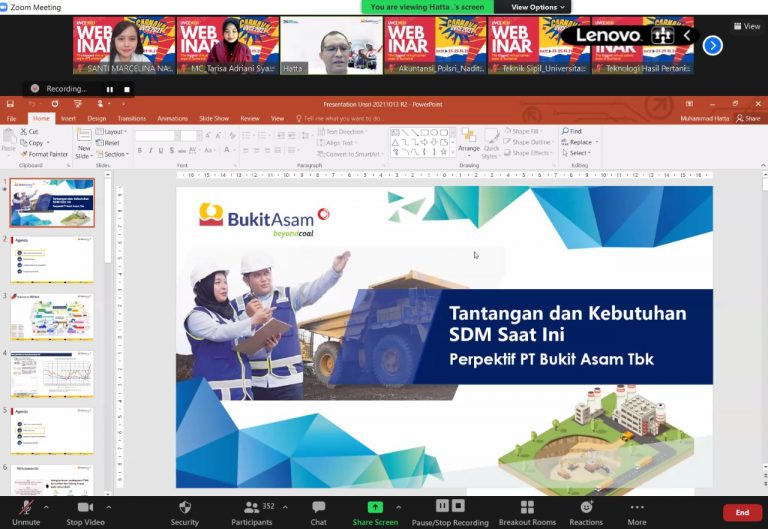Collapse the PowerPoint ribbon
The image size is (768, 529).
click(763, 166)
